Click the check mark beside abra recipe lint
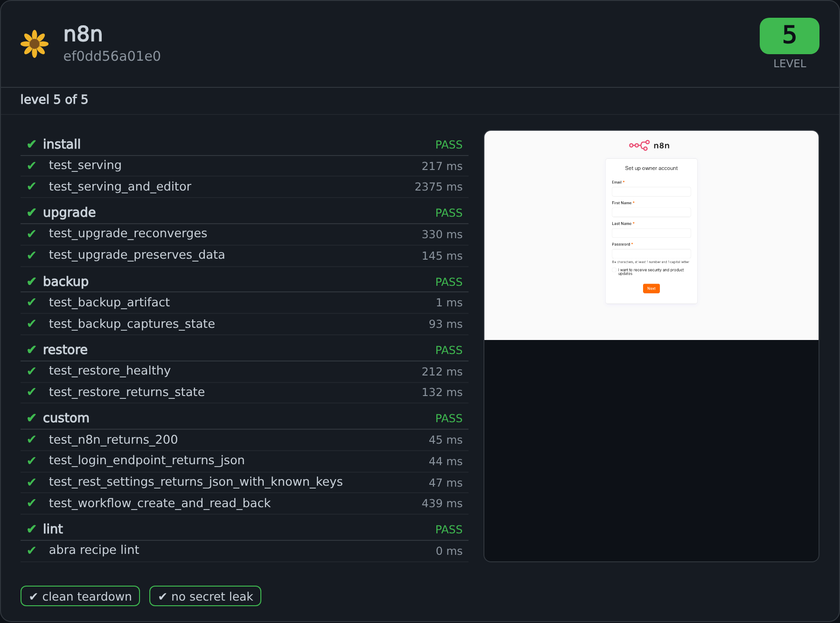Screen dimensions: 840x623 [31, 550]
